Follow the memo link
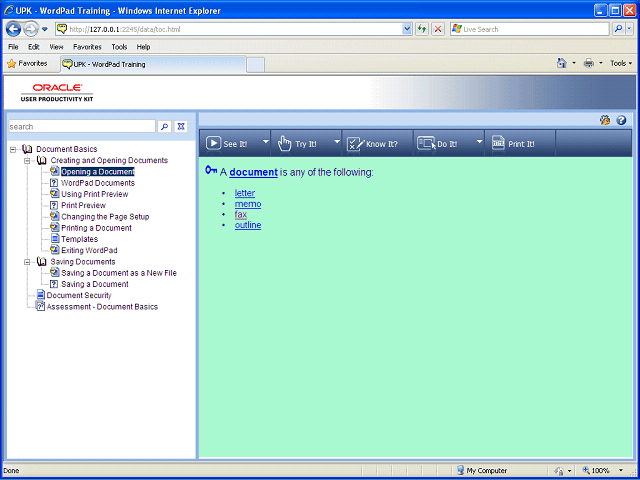Image resolution: width=640 pixels, height=480 pixels. click(248, 204)
